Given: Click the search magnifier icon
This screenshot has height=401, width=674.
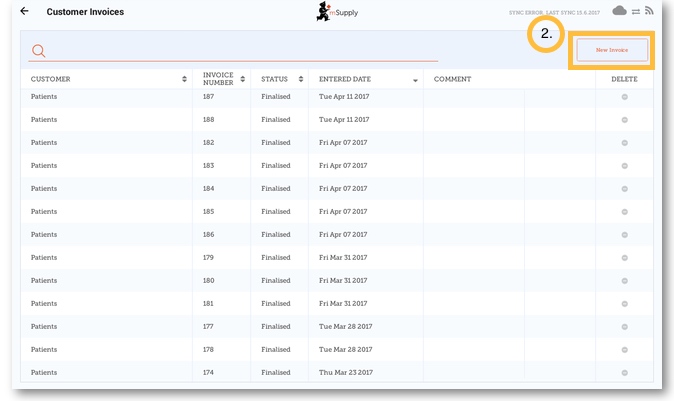Looking at the screenshot, I should pyautogui.click(x=39, y=51).
